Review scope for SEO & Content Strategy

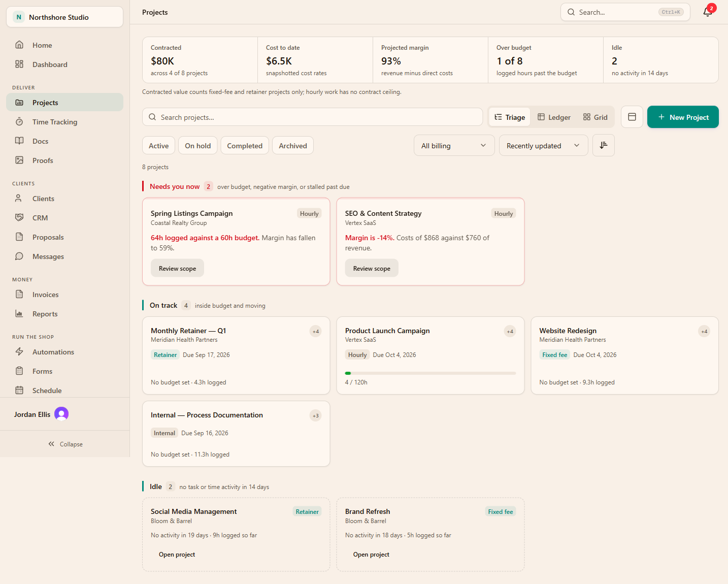point(372,268)
